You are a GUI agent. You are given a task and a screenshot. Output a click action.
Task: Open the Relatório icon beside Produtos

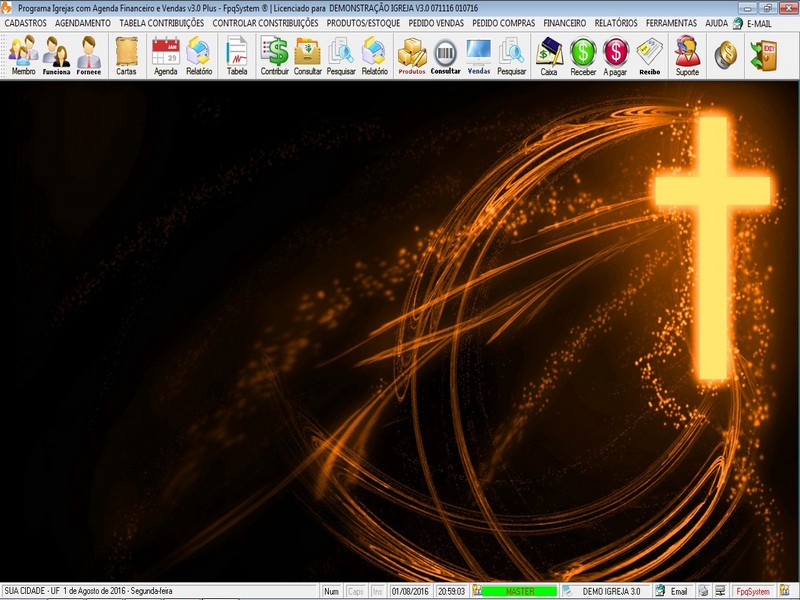374,56
